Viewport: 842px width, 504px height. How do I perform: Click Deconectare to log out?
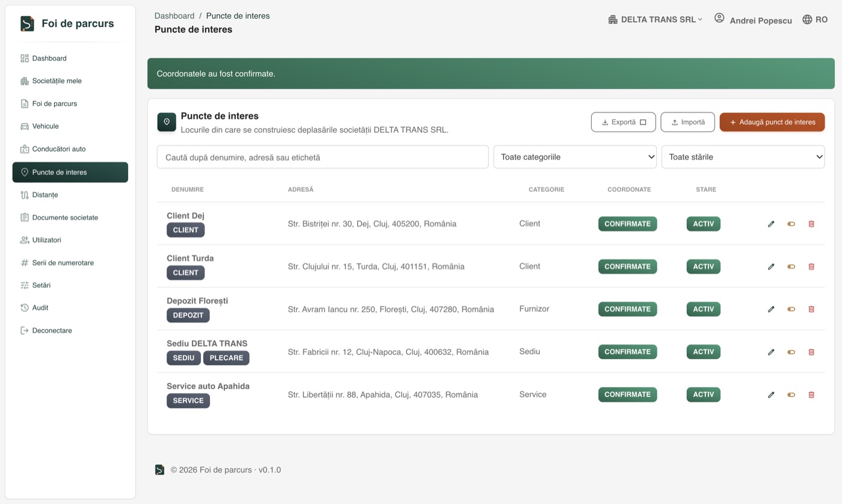click(x=70, y=331)
